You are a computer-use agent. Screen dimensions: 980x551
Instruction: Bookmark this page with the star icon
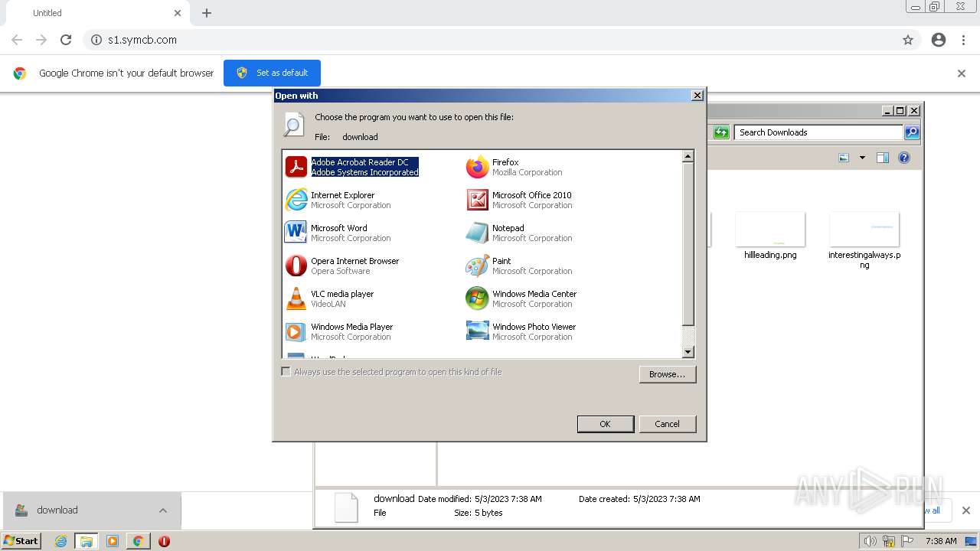(x=908, y=40)
